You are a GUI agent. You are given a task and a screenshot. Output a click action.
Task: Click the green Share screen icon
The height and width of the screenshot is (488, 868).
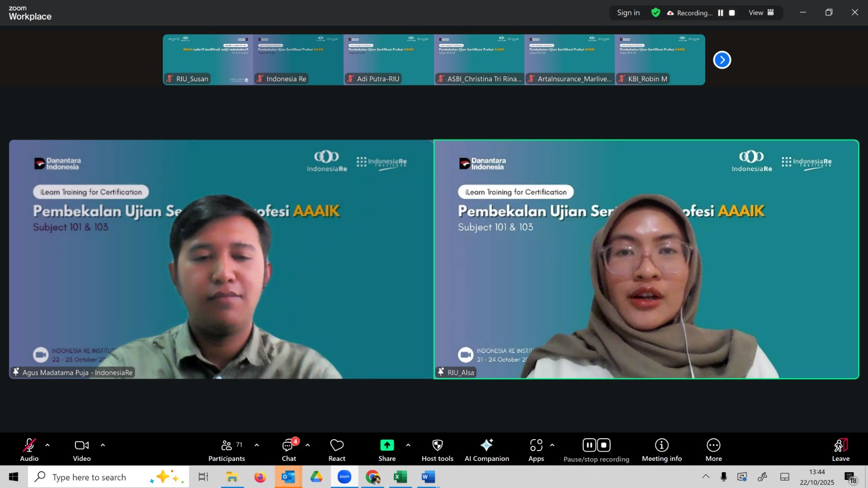[387, 445]
